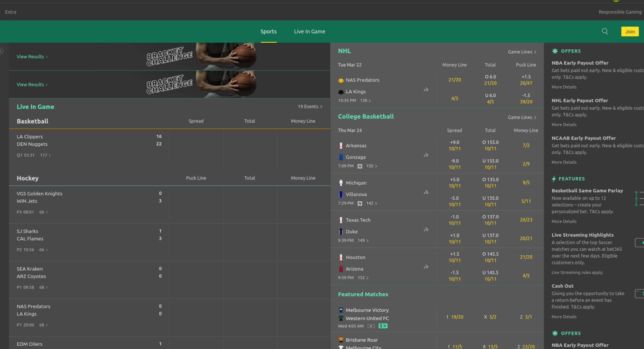Select Arizona spread -1.5 at 10/11
The width and height of the screenshot is (644, 349).
click(x=454, y=276)
